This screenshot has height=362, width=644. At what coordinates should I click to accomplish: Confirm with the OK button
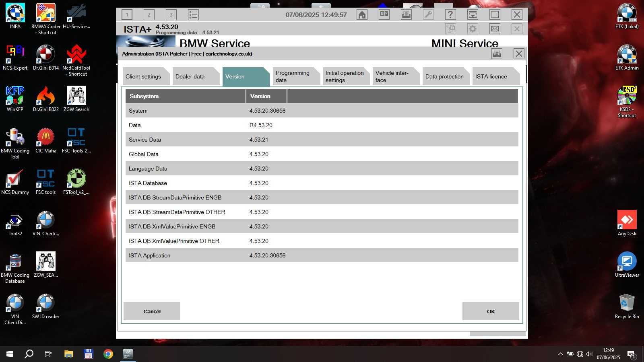(491, 311)
